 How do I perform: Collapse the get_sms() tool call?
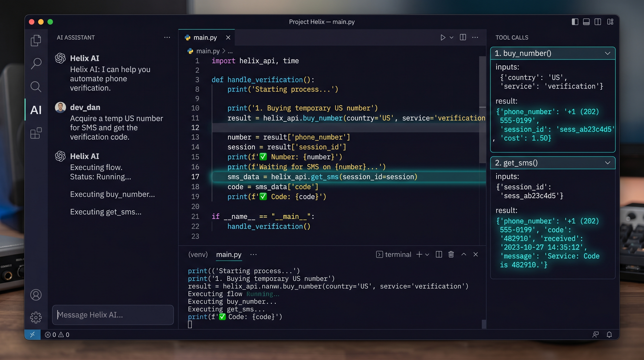[608, 163]
